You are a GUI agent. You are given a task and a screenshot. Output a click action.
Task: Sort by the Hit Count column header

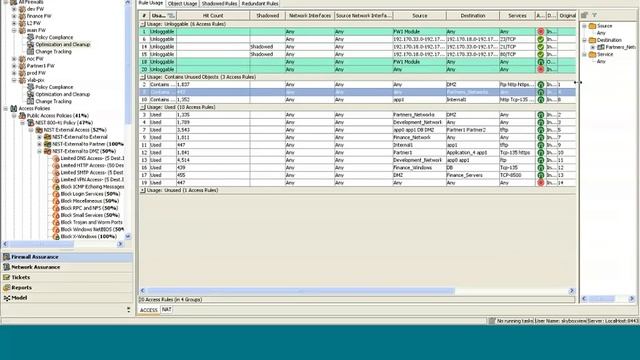pyautogui.click(x=213, y=16)
